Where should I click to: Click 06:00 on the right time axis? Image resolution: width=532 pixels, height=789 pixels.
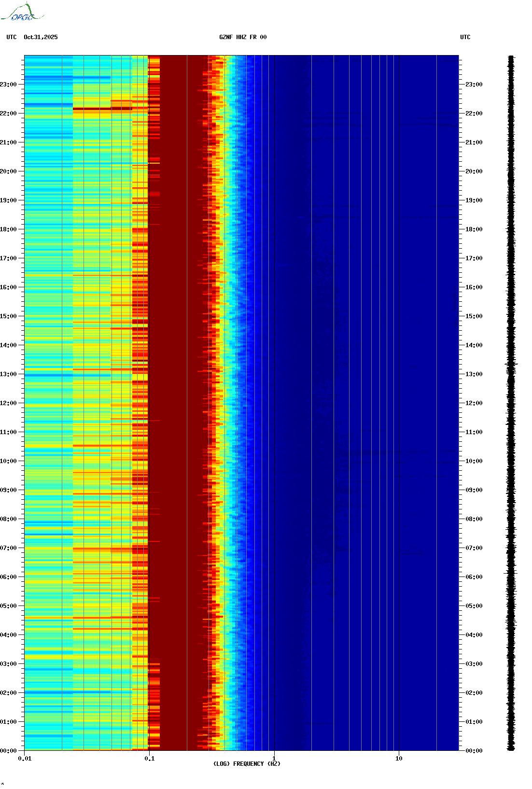pos(474,577)
